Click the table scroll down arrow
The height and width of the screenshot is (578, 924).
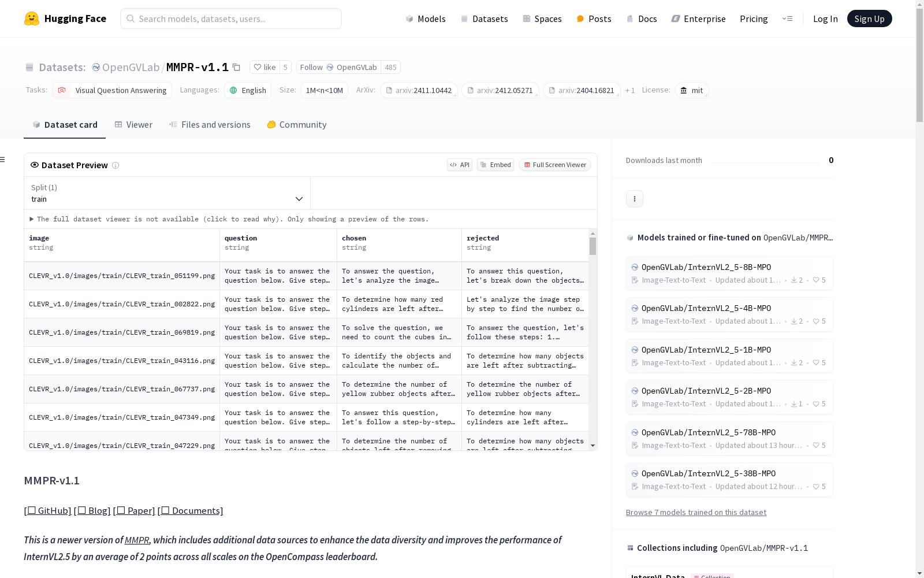pos(593,446)
